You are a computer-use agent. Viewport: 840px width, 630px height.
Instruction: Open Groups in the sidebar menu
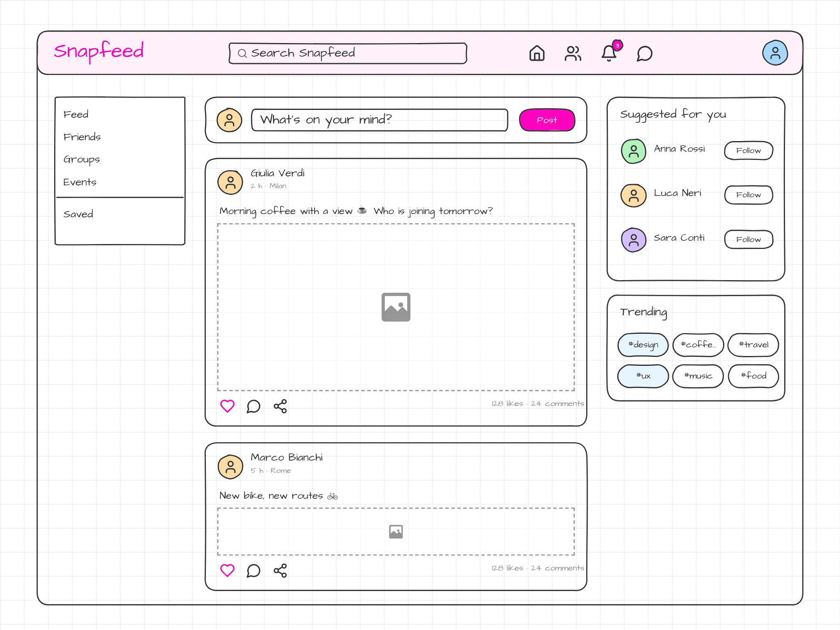click(x=82, y=160)
